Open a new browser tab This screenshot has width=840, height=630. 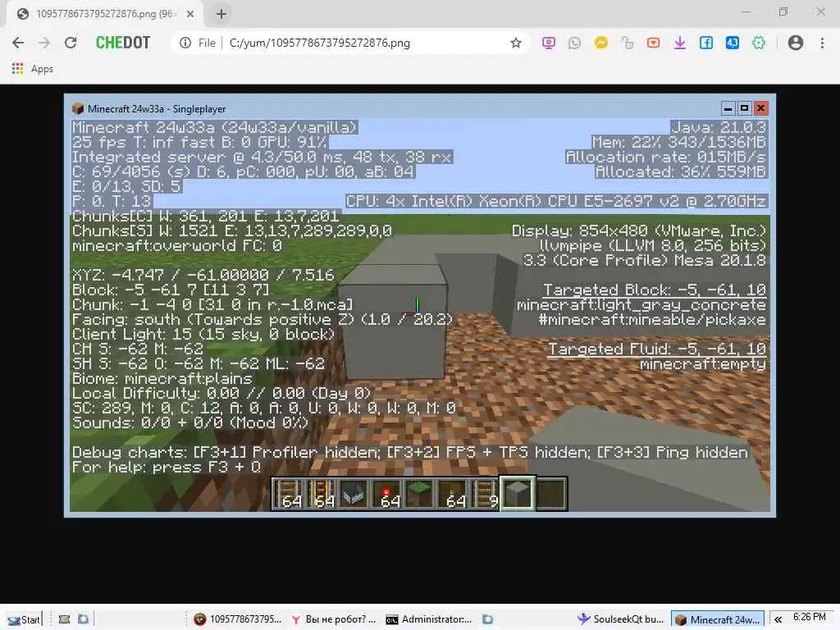221,14
